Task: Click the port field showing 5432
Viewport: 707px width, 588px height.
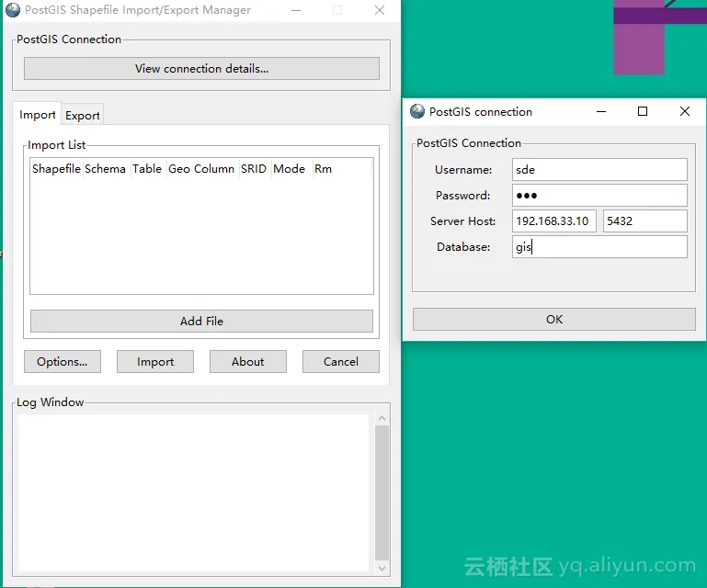Action: pyautogui.click(x=645, y=220)
